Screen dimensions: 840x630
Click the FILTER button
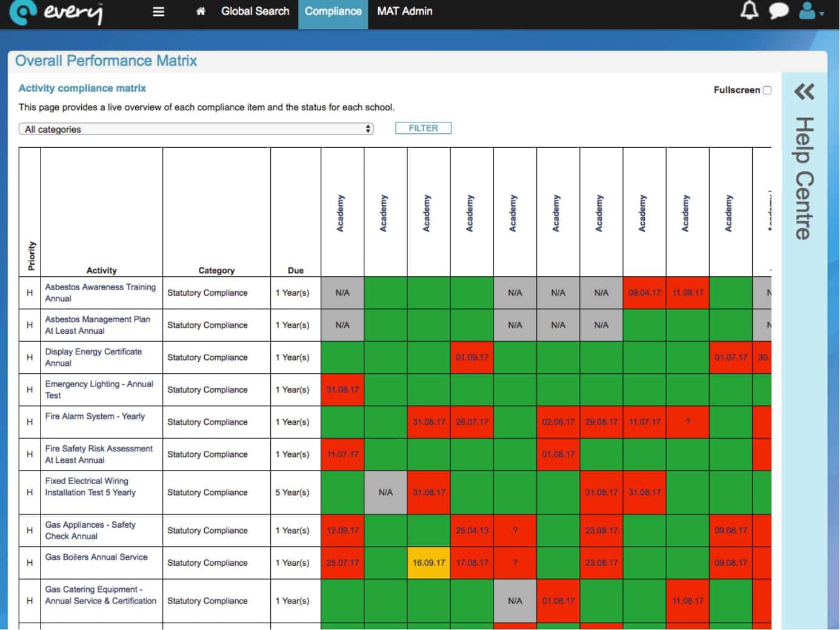point(423,128)
